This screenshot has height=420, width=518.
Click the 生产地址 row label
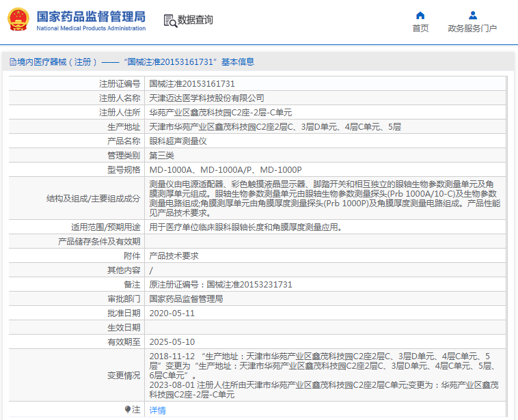coord(124,127)
